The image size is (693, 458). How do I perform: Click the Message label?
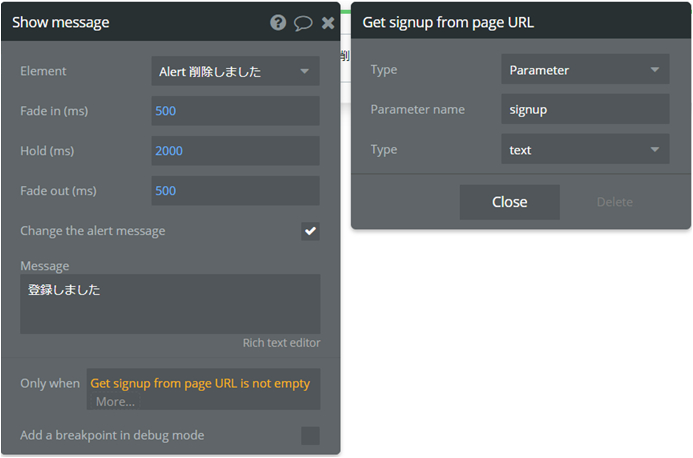45,266
